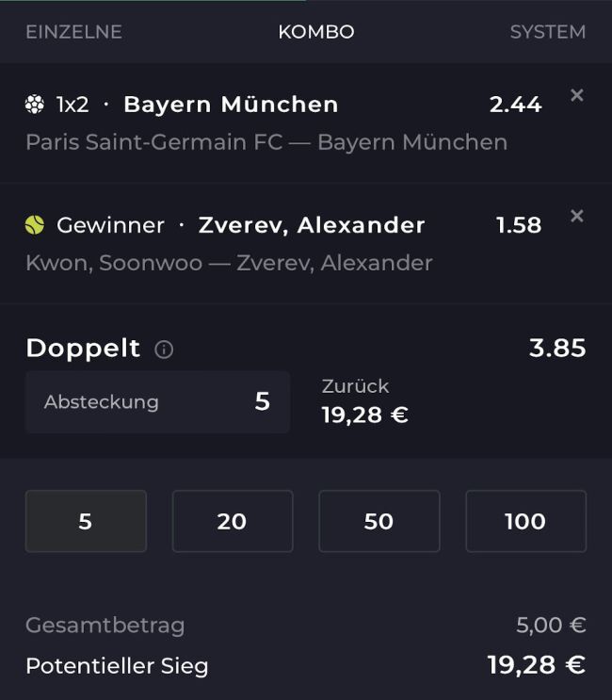Click the soccer ball icon

[x=35, y=105]
